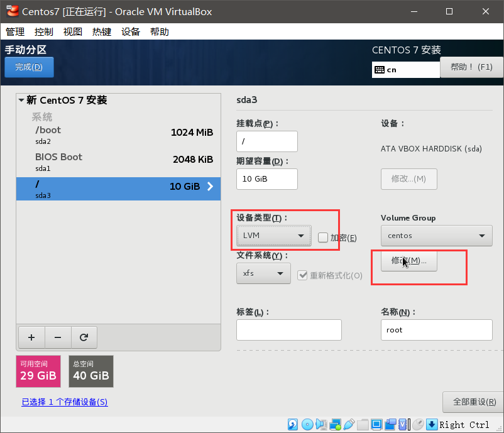The width and height of the screenshot is (504, 433).
Task: Open the 控制 menu
Action: click(44, 32)
